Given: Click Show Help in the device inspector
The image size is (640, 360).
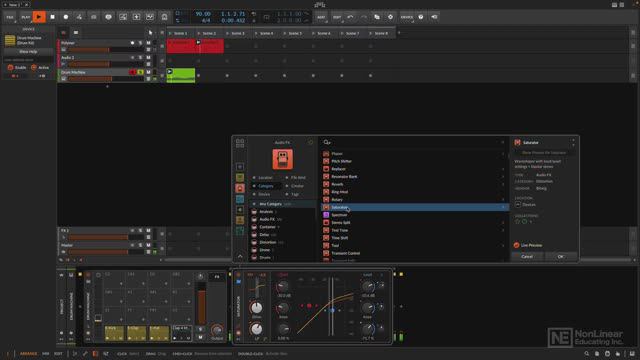Looking at the screenshot, I should point(28,52).
